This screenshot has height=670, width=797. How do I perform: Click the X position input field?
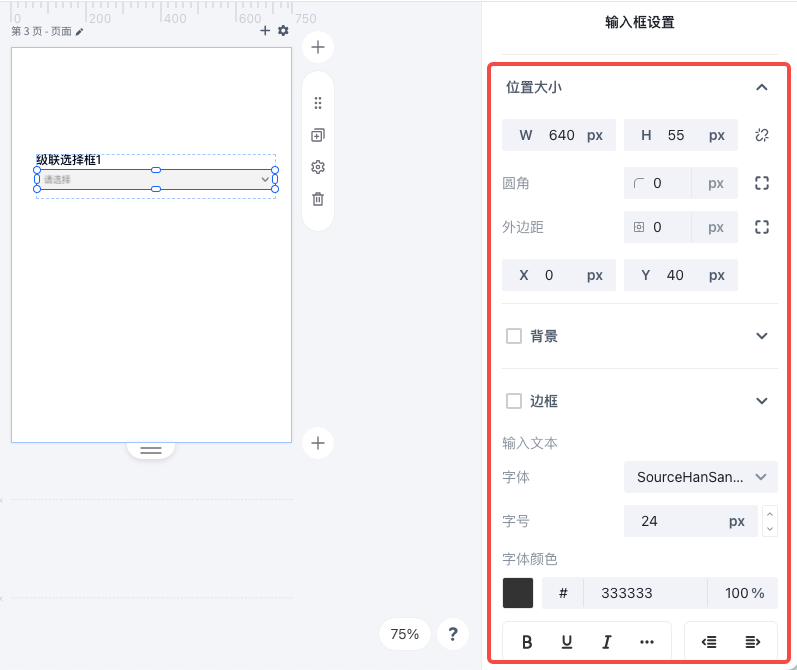pyautogui.click(x=559, y=275)
